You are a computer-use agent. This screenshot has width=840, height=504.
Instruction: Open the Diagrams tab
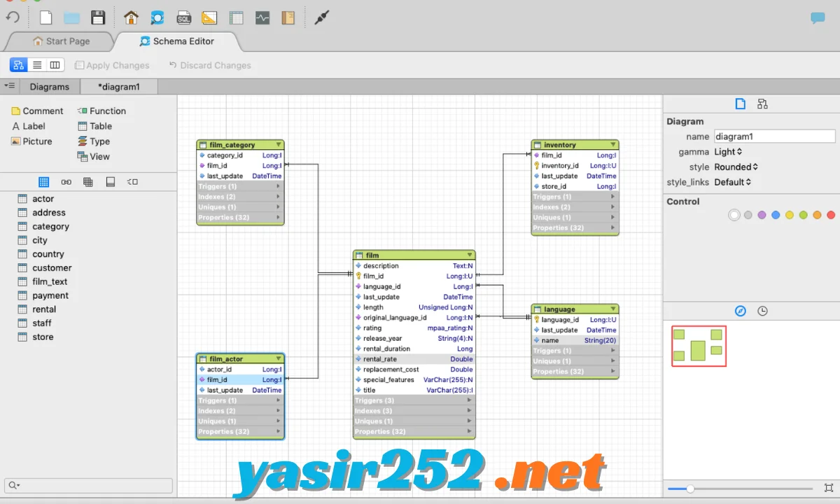click(50, 87)
